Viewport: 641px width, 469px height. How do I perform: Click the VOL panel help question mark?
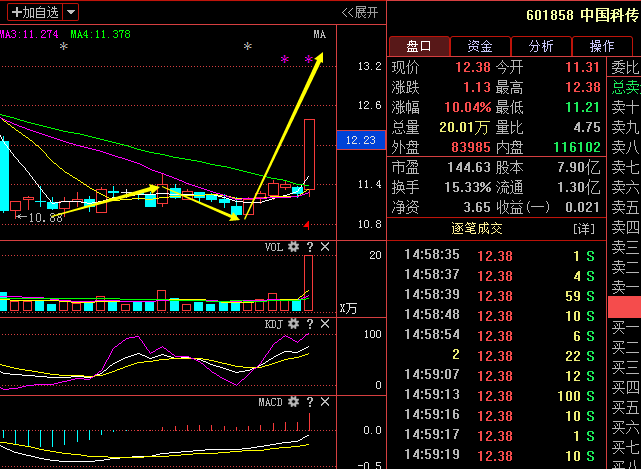(310, 247)
